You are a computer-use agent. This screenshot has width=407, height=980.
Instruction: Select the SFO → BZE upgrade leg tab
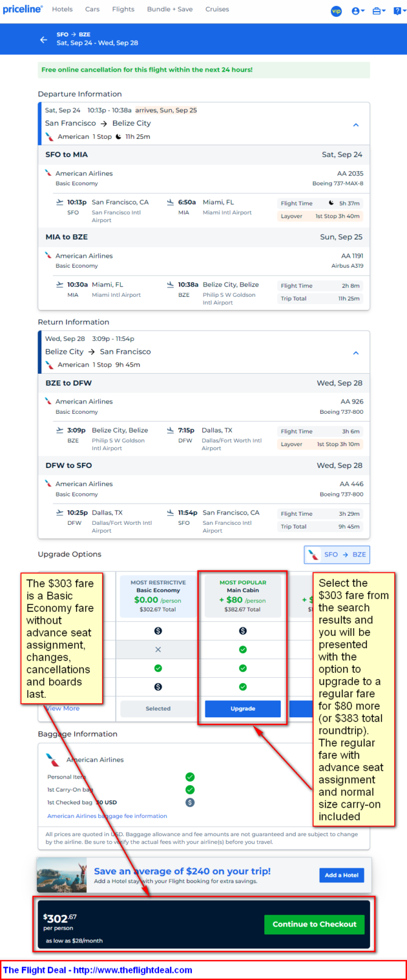(x=337, y=555)
